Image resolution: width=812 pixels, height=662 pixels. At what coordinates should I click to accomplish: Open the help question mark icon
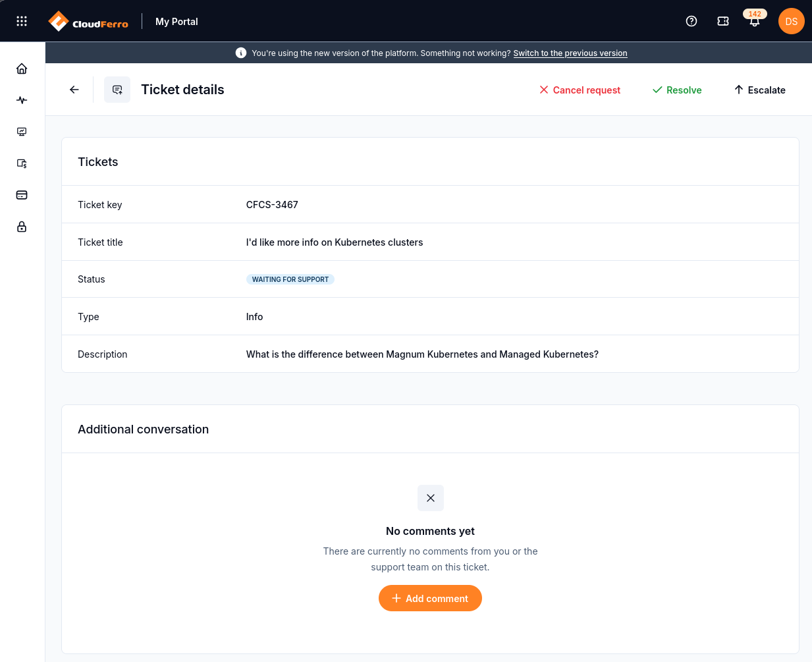(691, 21)
